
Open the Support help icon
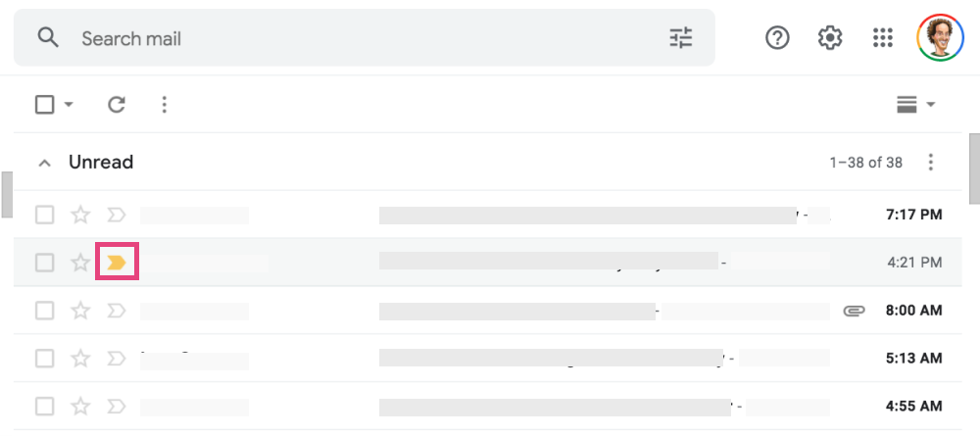pos(777,38)
